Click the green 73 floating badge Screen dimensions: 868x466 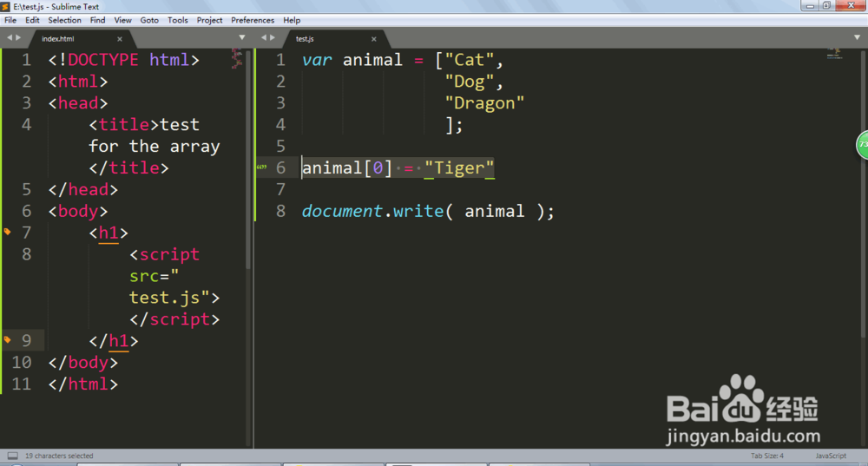coord(863,145)
